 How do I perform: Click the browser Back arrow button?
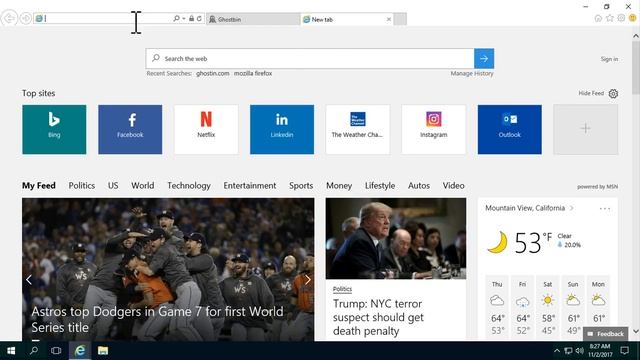click(x=9, y=18)
